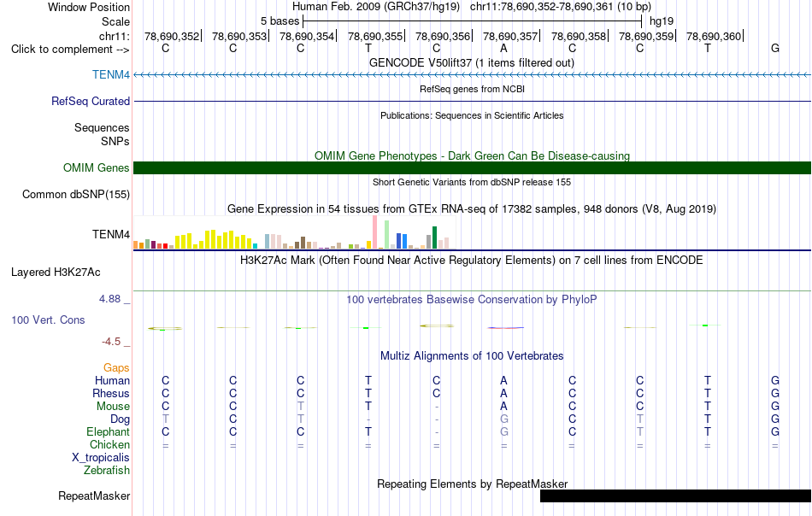This screenshot has width=812, height=516.
Task: Click the dark green GTEx expression bar
Action: coord(434,237)
